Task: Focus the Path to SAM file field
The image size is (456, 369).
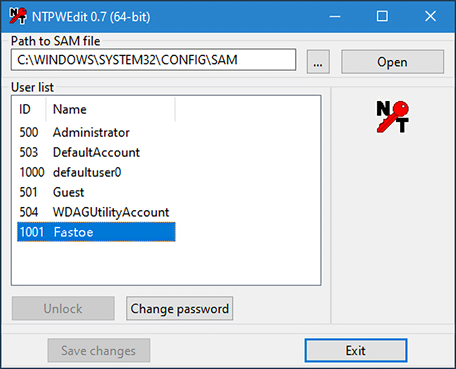Action: pyautogui.click(x=153, y=60)
